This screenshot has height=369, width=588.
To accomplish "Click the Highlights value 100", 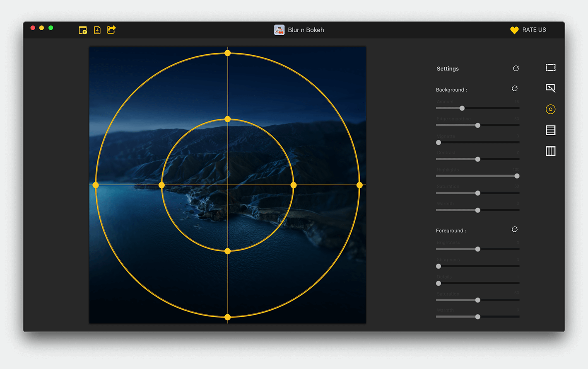I will point(516,170).
